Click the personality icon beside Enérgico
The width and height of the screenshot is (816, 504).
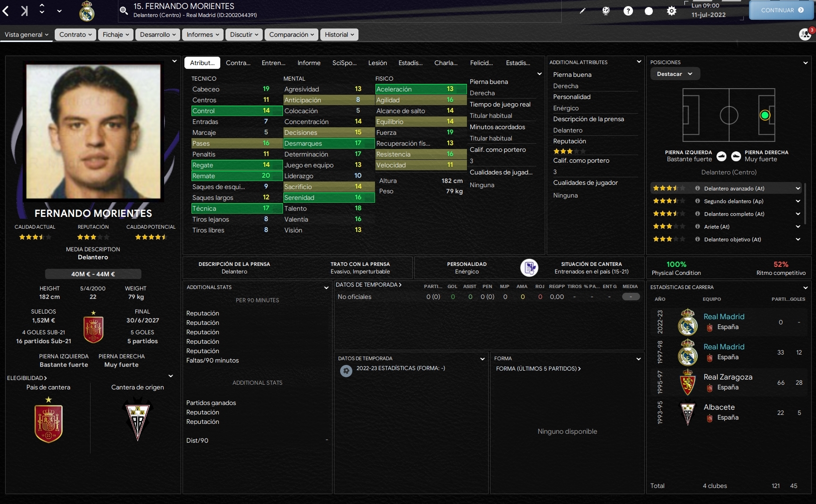point(529,268)
